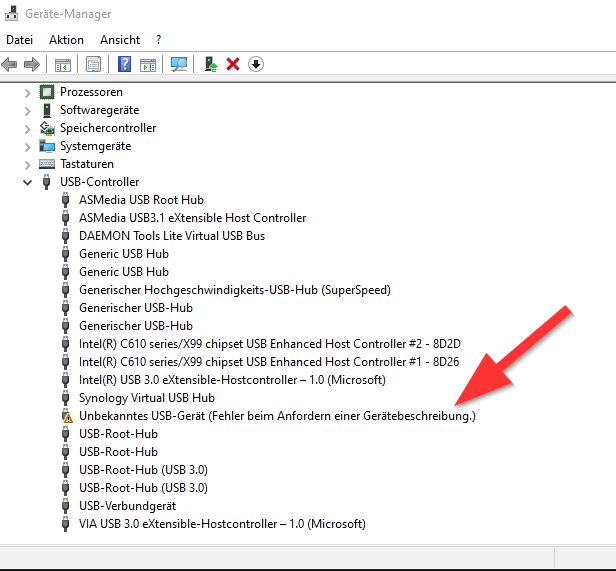
Task: Select the Softwaregeräte category label
Action: (x=99, y=110)
